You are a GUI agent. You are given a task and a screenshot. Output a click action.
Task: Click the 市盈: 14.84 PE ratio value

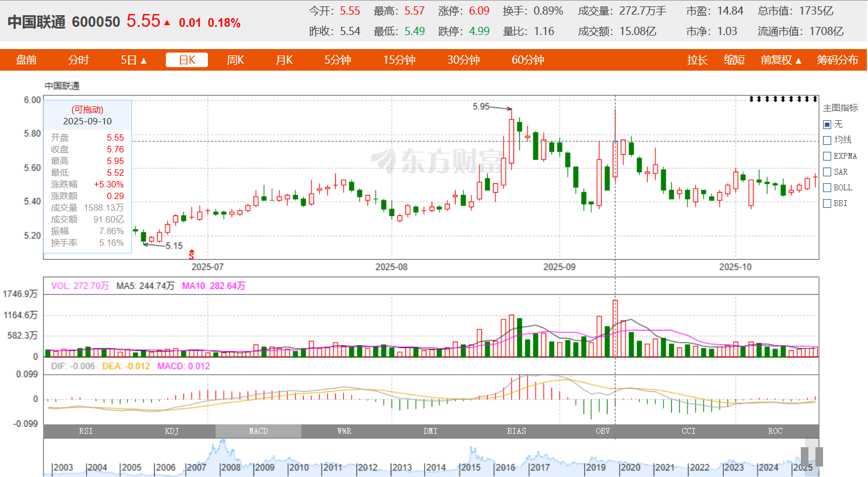715,11
